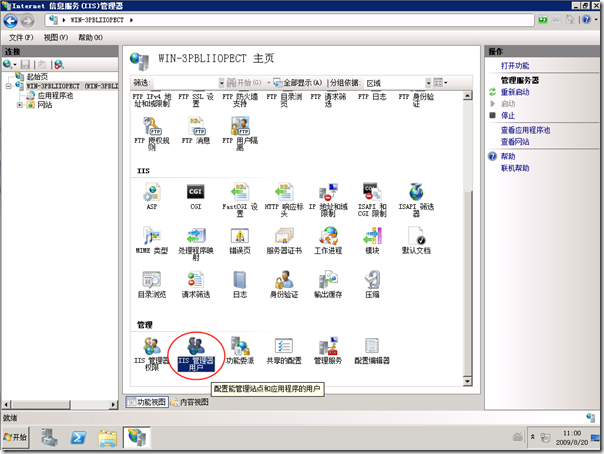Image resolution: width=604 pixels, height=454 pixels.
Task: Open FastCGI 设置 feature
Action: (x=240, y=199)
